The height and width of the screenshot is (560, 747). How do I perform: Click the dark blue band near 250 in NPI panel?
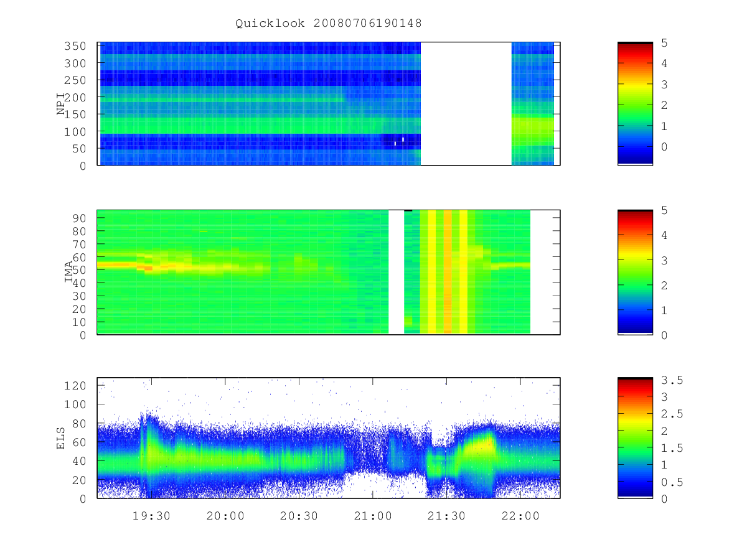pyautogui.click(x=260, y=78)
